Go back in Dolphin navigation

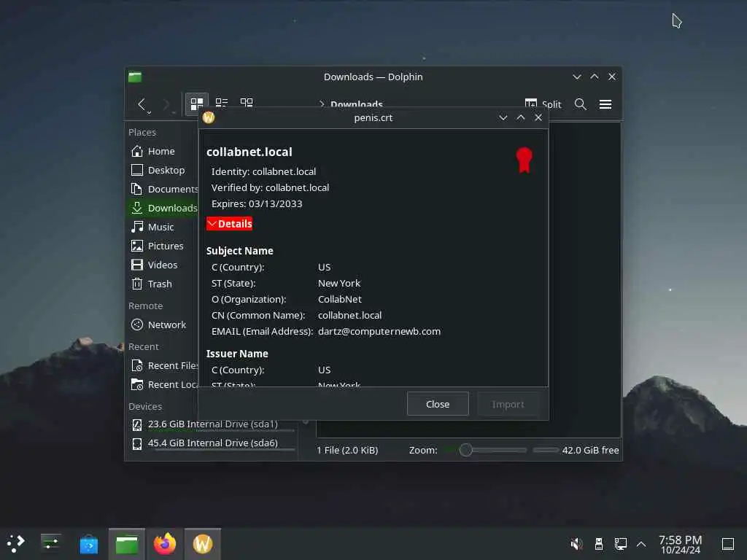coord(142,104)
